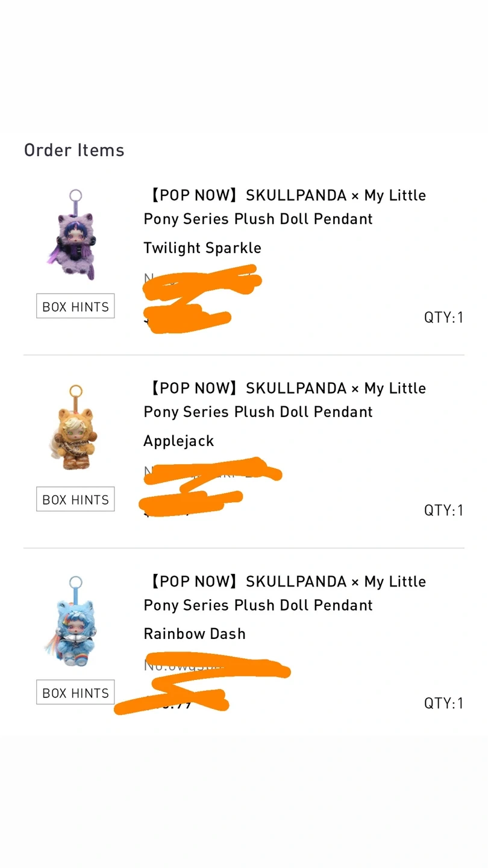This screenshot has height=868, width=488.
Task: Tap the scribbled-out order number under Twilight Sparkle
Action: point(202,280)
